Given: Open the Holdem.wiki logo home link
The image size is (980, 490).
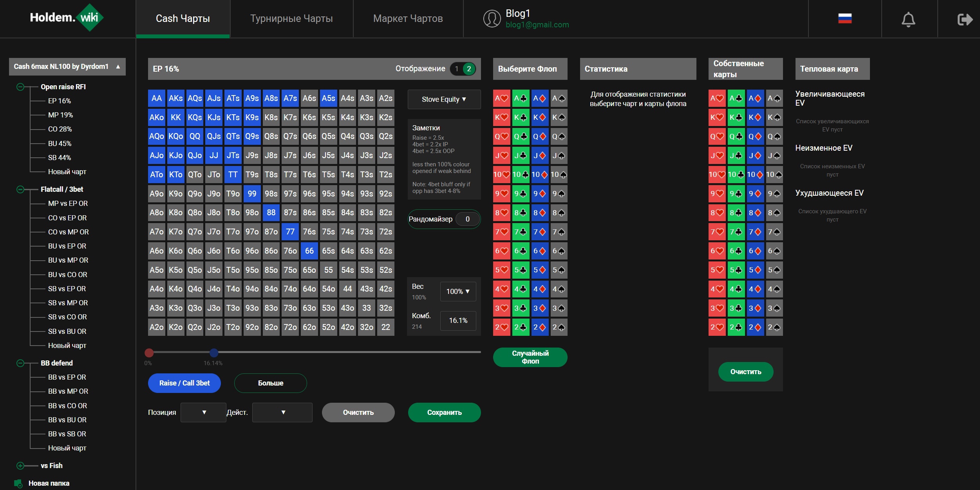Looking at the screenshot, I should [x=67, y=18].
